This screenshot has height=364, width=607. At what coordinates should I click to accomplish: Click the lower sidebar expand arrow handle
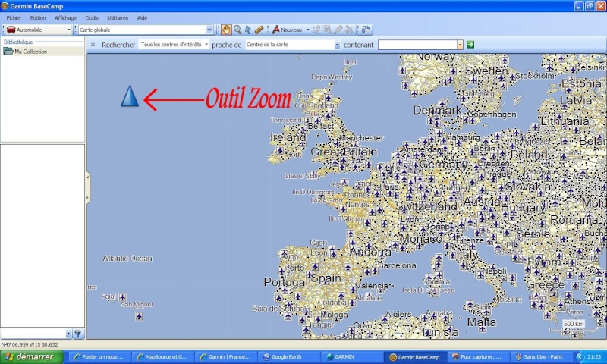[88, 198]
